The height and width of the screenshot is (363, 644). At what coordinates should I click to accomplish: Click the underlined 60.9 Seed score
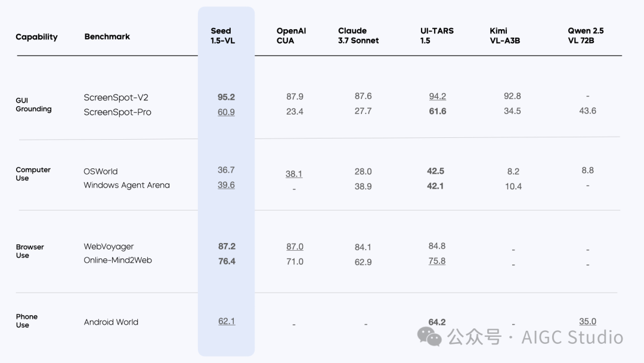tap(227, 112)
